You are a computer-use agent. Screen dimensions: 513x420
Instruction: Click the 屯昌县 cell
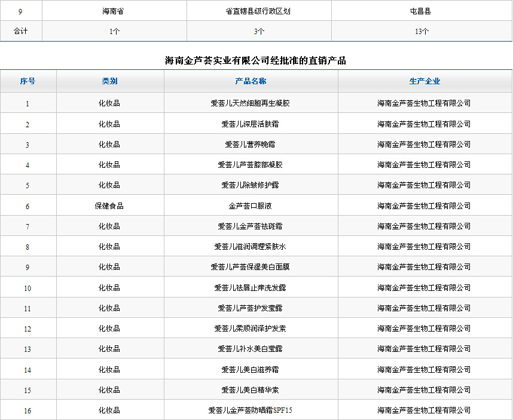pyautogui.click(x=421, y=11)
